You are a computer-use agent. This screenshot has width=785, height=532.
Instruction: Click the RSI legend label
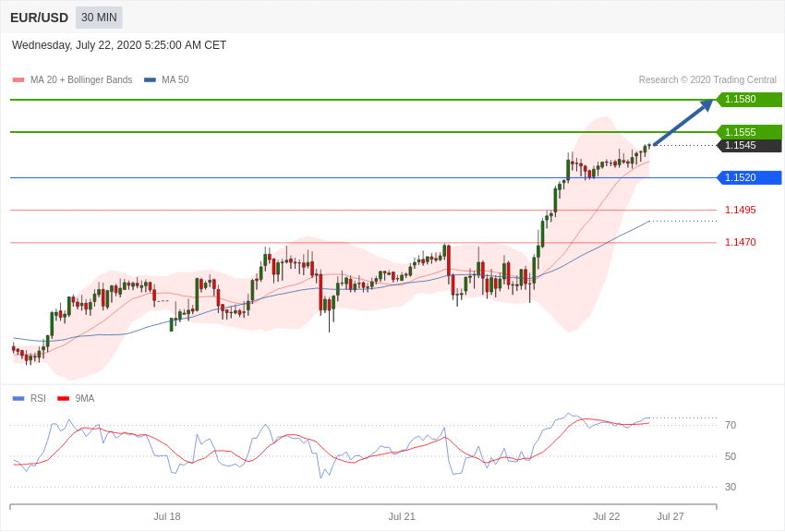point(38,398)
